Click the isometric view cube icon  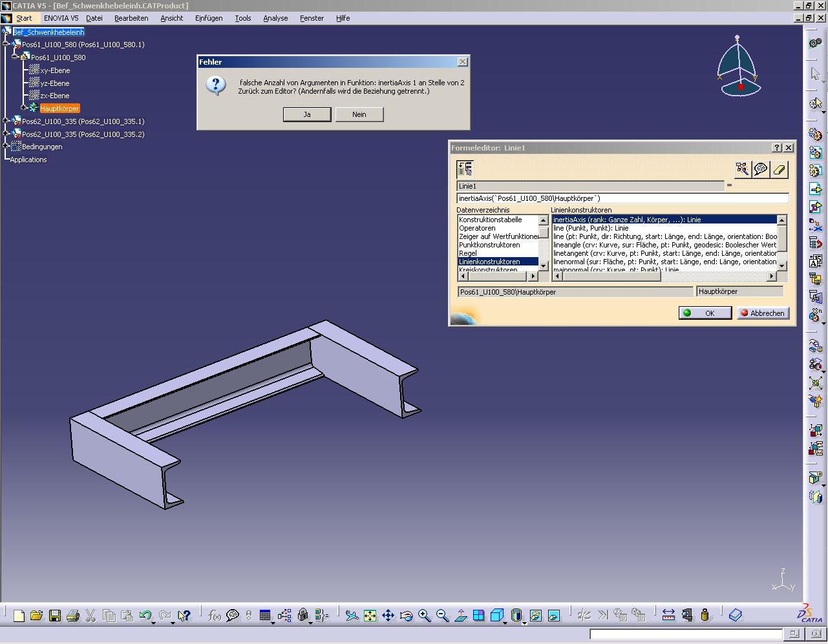pyautogui.click(x=496, y=616)
